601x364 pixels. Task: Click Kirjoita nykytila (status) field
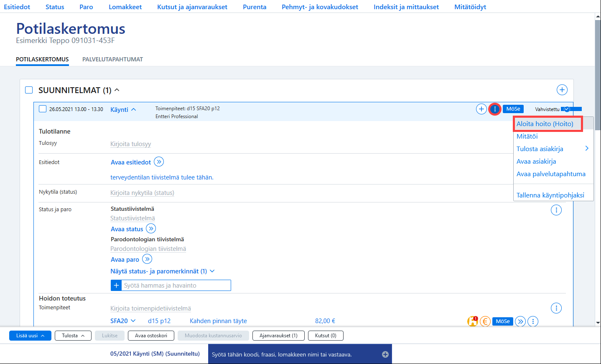tap(142, 192)
